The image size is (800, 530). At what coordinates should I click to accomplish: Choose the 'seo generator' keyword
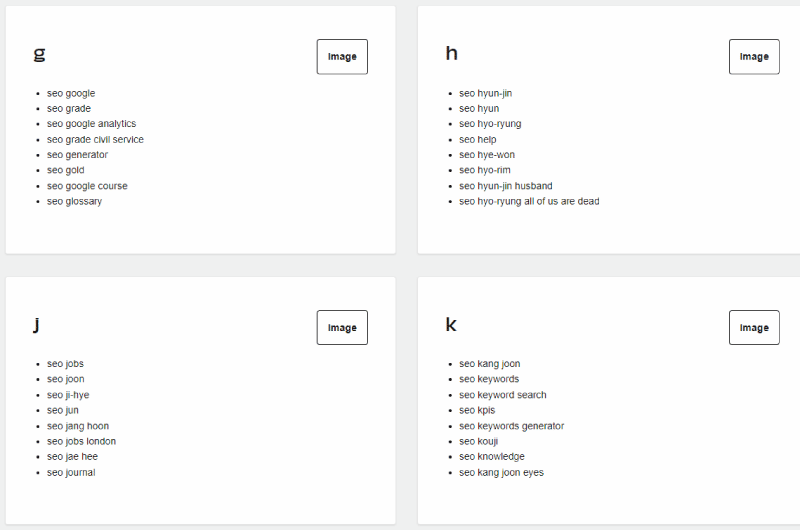(x=78, y=155)
